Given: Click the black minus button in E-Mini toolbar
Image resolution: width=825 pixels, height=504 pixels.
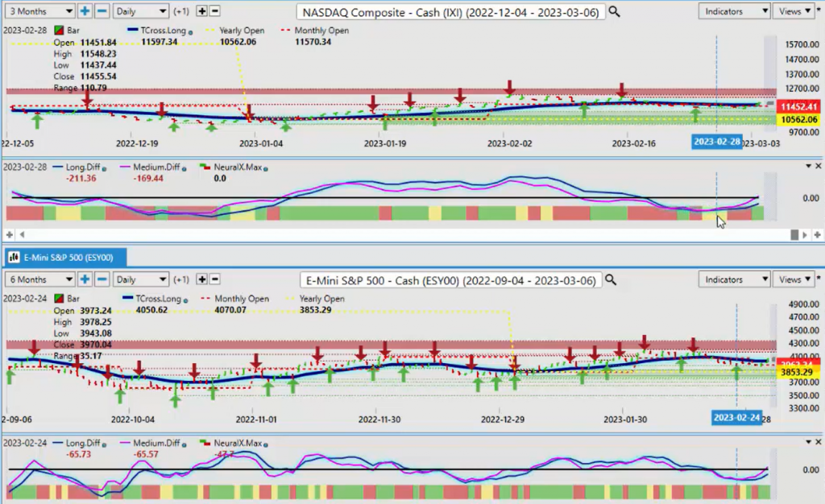Looking at the screenshot, I should (215, 279).
